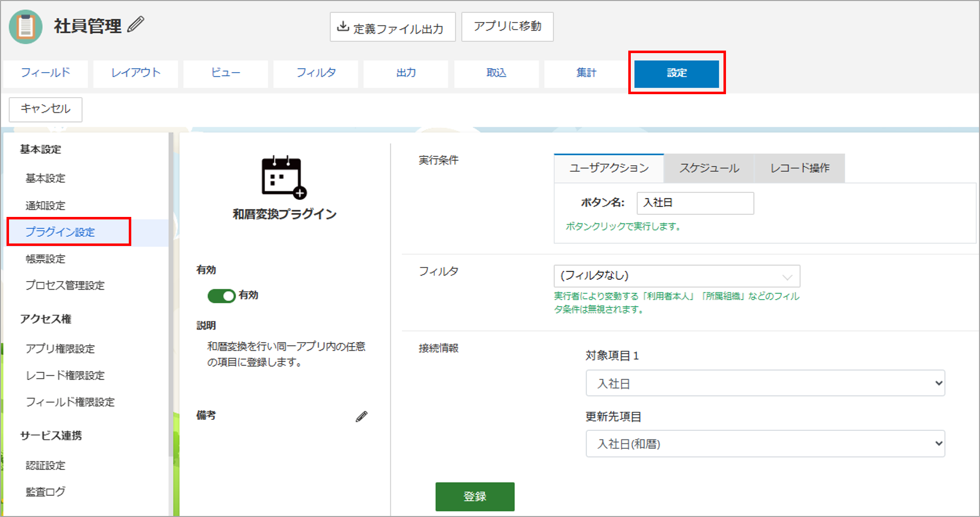Open 通知設定 in the sidebar
The image size is (980, 517).
(46, 205)
